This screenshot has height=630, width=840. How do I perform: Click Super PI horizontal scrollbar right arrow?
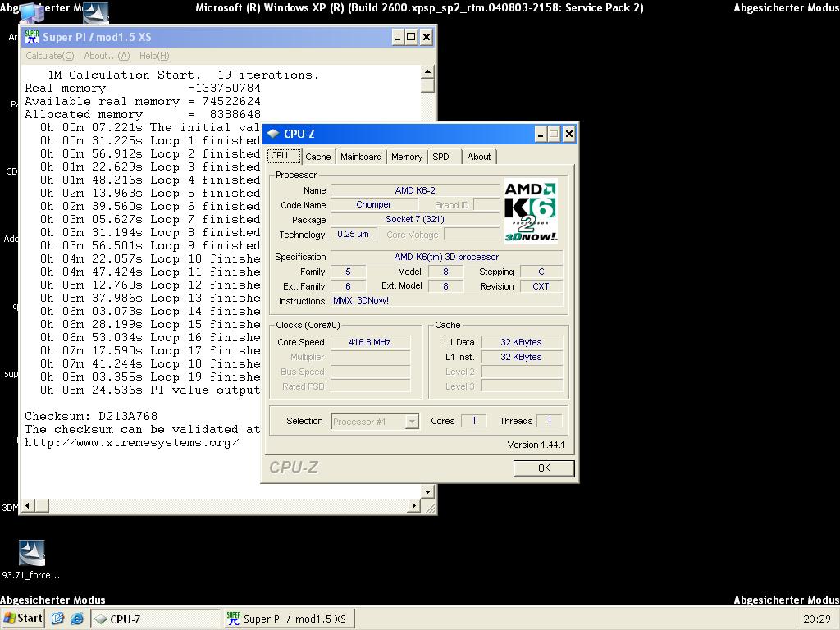click(x=413, y=505)
